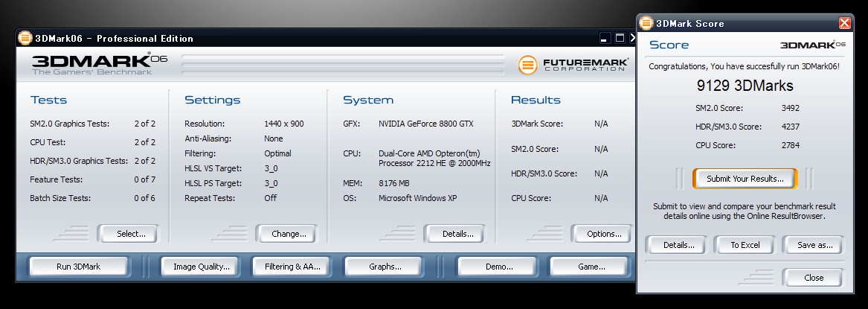Click the 3DMark06 title bar app icon
Screen dimensions: 868x309
coord(25,38)
